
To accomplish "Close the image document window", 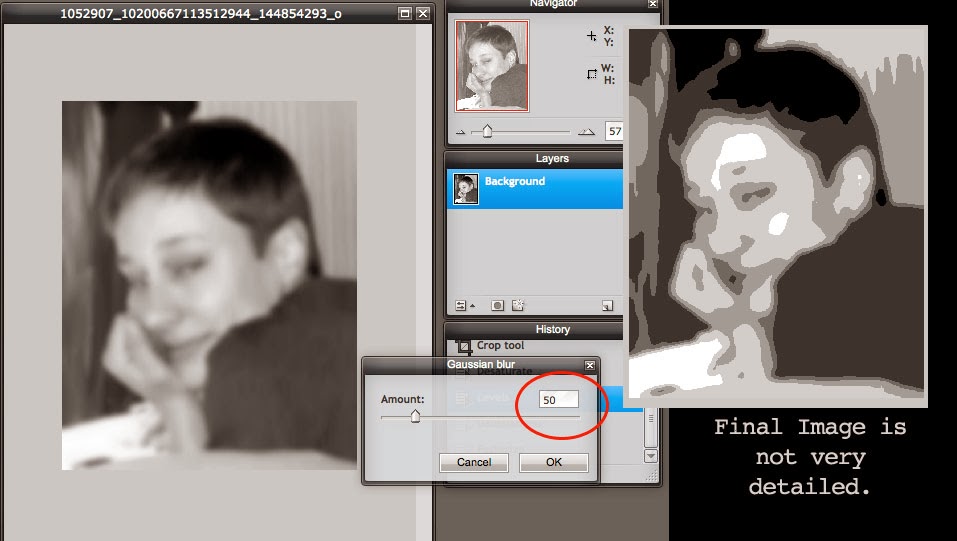I will coord(423,13).
